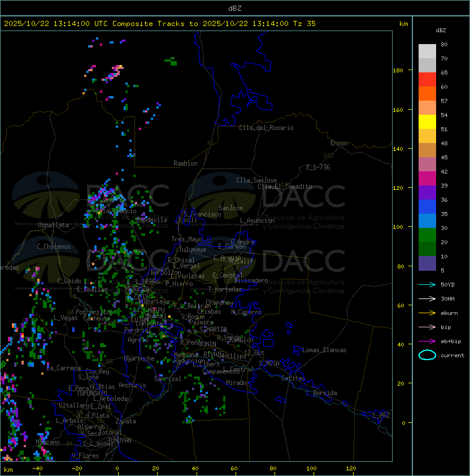Click the white 30HM arrow in legend
Viewport: 470px width, 476px height.
(x=427, y=298)
